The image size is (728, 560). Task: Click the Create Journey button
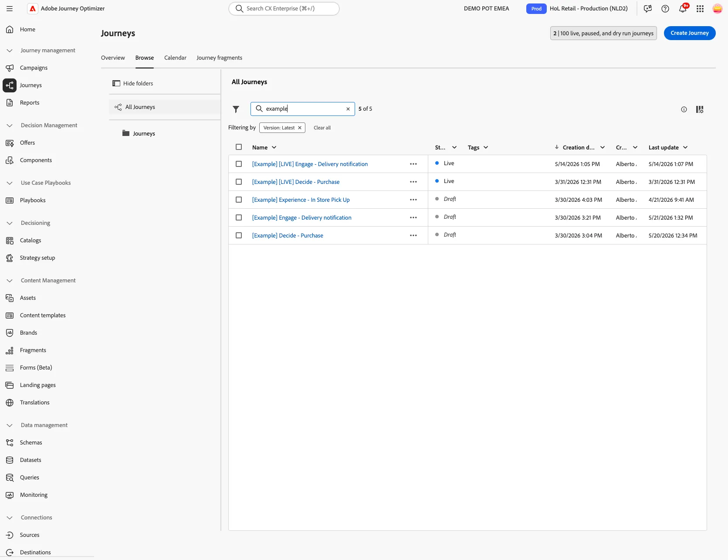pos(690,33)
